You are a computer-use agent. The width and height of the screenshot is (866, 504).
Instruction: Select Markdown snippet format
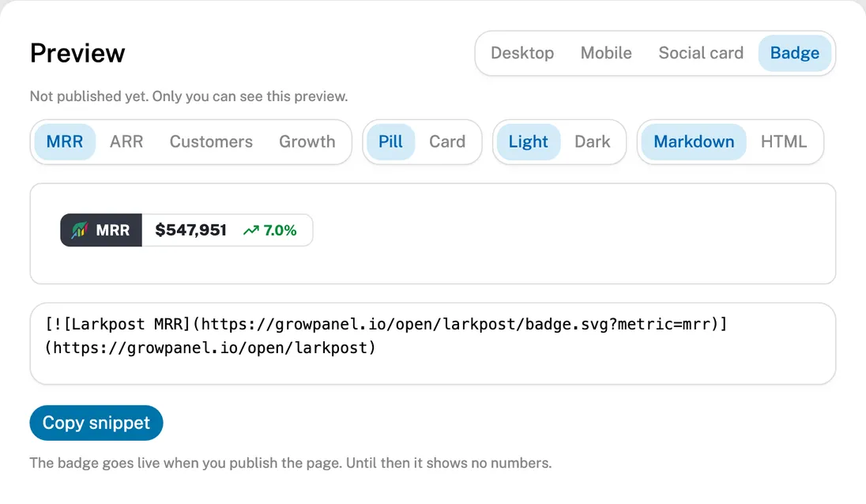click(694, 142)
